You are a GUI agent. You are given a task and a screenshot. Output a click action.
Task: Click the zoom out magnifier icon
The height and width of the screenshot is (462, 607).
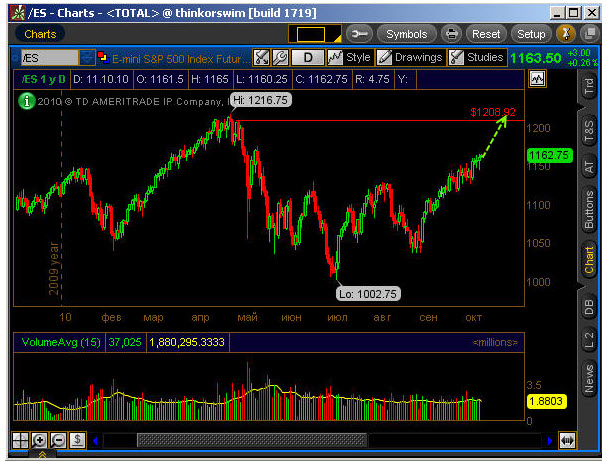coord(58,440)
